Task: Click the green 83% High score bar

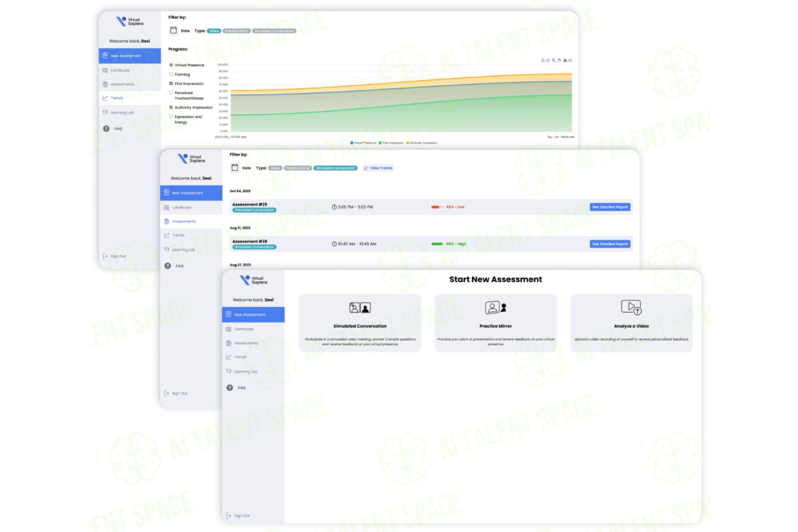Action: (437, 244)
